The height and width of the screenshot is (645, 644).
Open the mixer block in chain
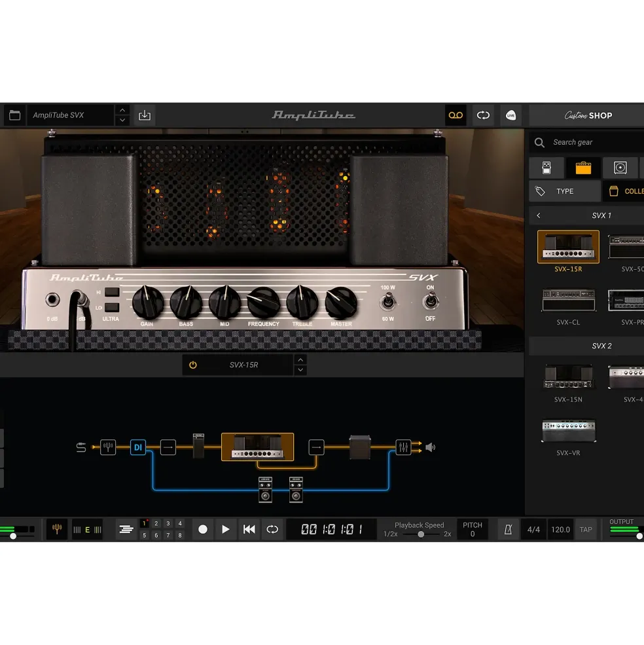[403, 447]
